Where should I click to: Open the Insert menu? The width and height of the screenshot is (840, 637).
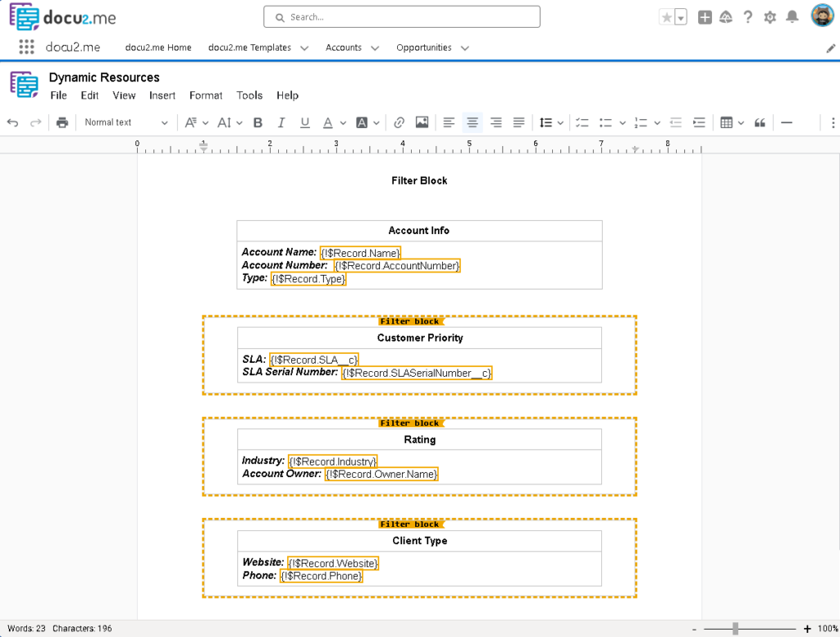click(162, 95)
